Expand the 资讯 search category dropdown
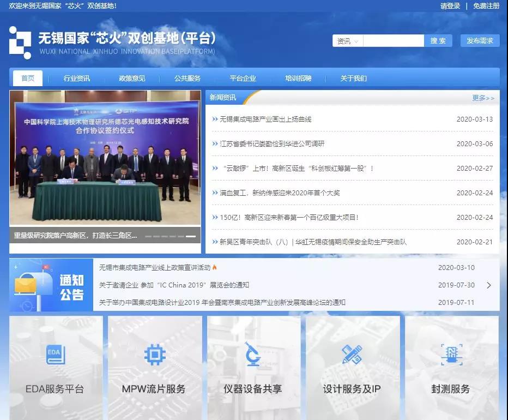 click(348, 41)
